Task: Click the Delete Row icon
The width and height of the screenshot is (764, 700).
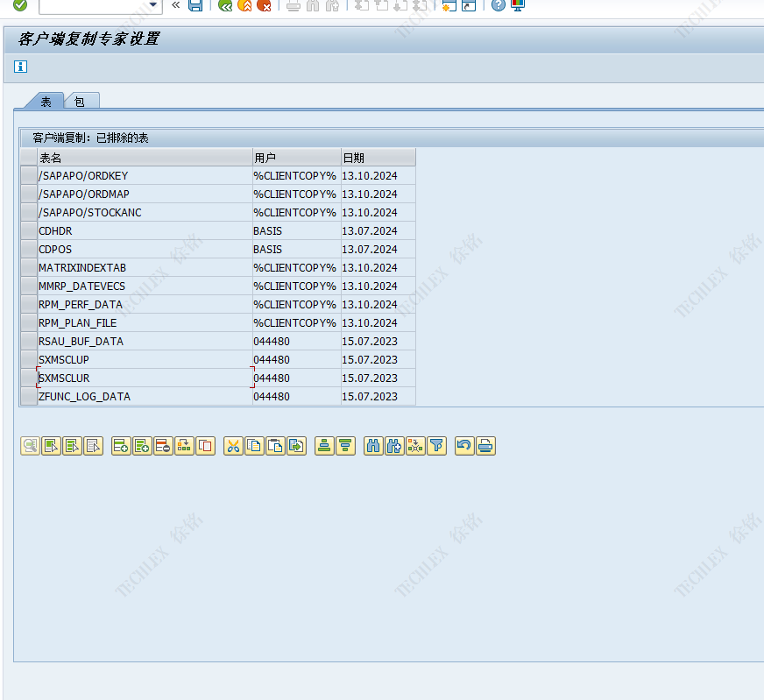Action: pyautogui.click(x=163, y=446)
